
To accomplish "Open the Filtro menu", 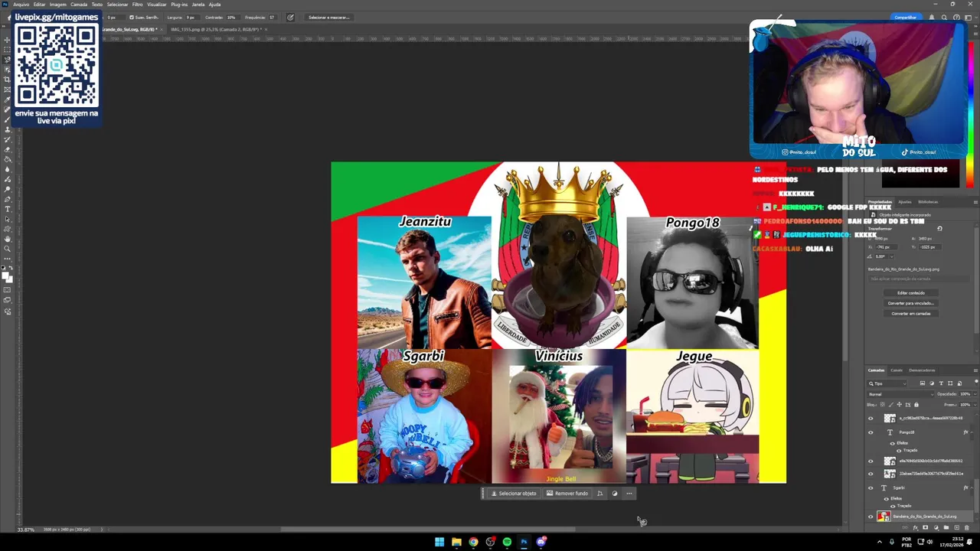I will pyautogui.click(x=137, y=5).
